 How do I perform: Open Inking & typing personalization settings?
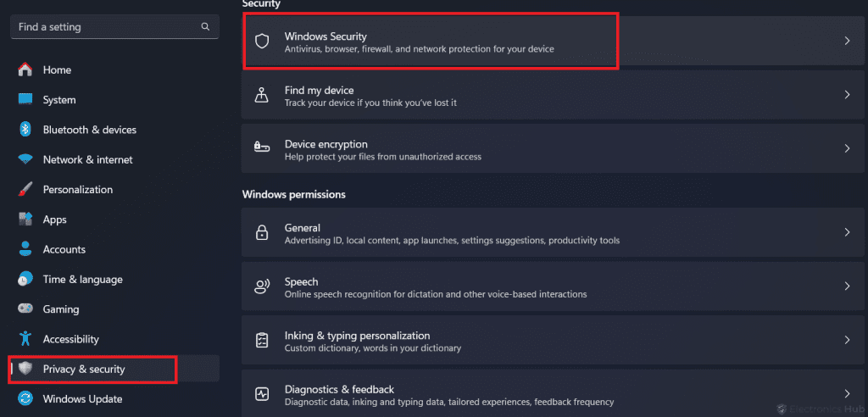point(357,336)
